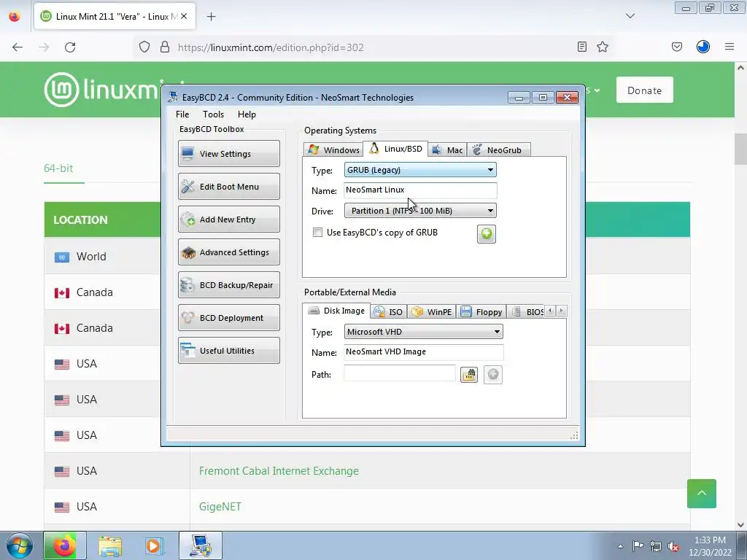Switch to the Windows operating system tab

[333, 150]
